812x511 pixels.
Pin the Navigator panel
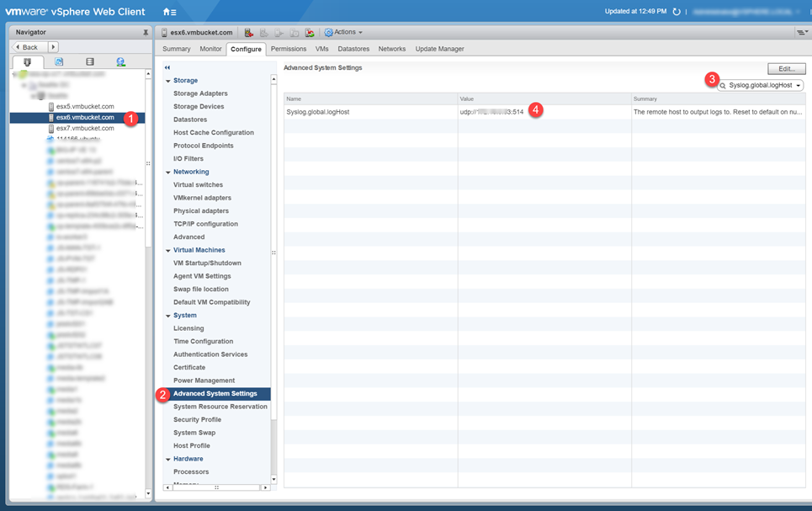(x=146, y=32)
